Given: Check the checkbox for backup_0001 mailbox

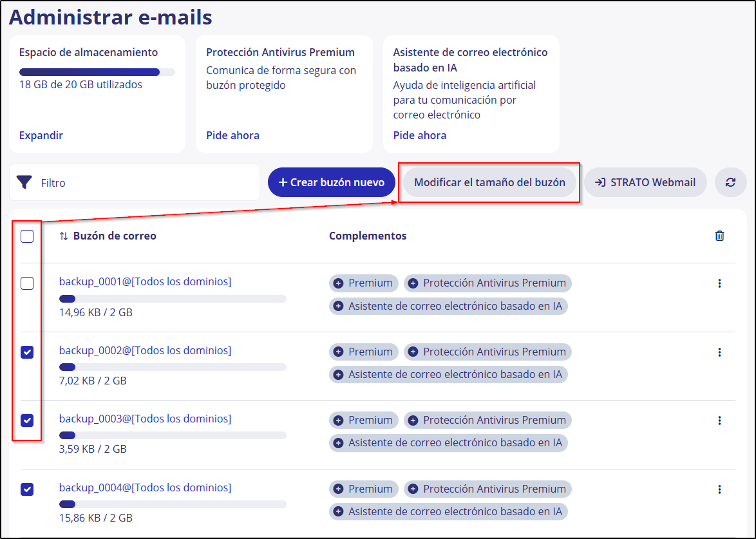Looking at the screenshot, I should 27,283.
